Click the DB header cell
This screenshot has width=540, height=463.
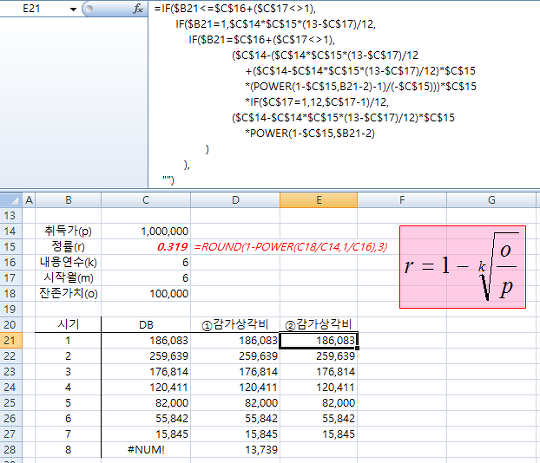(x=146, y=325)
